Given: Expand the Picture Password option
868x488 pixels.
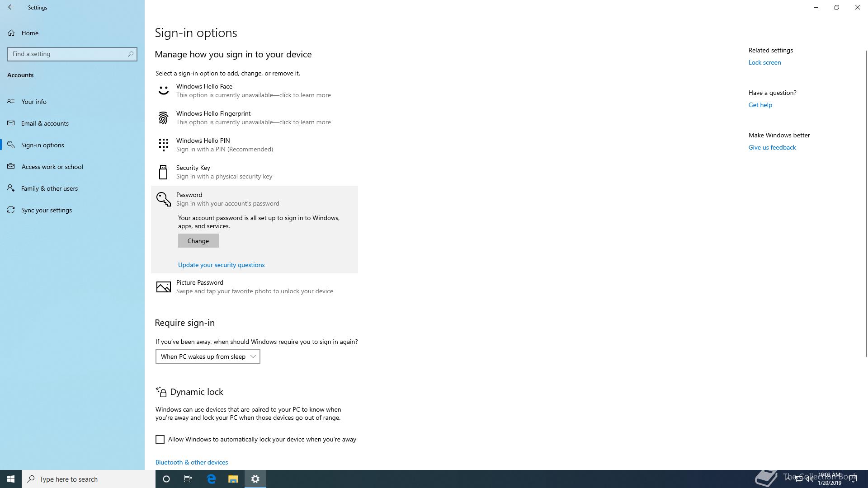Looking at the screenshot, I should (x=255, y=286).
